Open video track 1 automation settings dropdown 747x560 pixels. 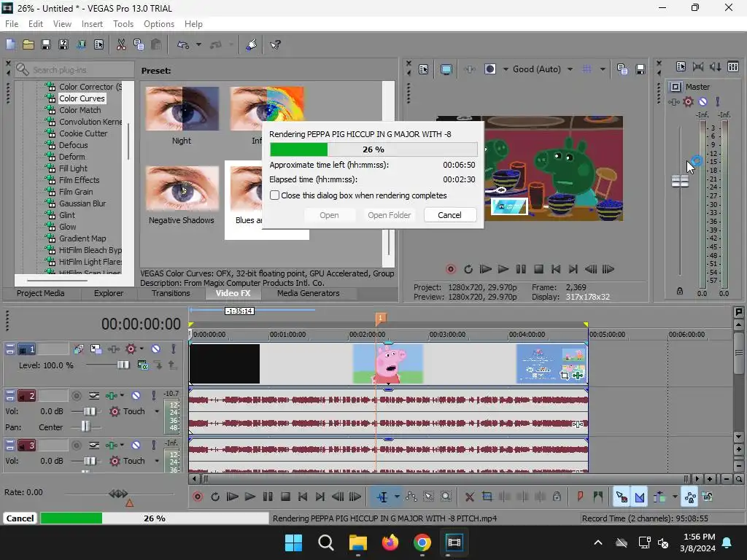142,349
